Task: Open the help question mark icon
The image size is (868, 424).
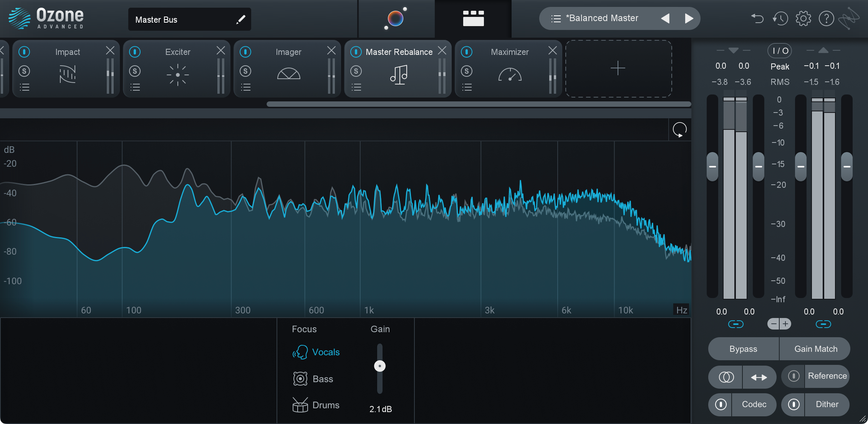Action: tap(826, 18)
